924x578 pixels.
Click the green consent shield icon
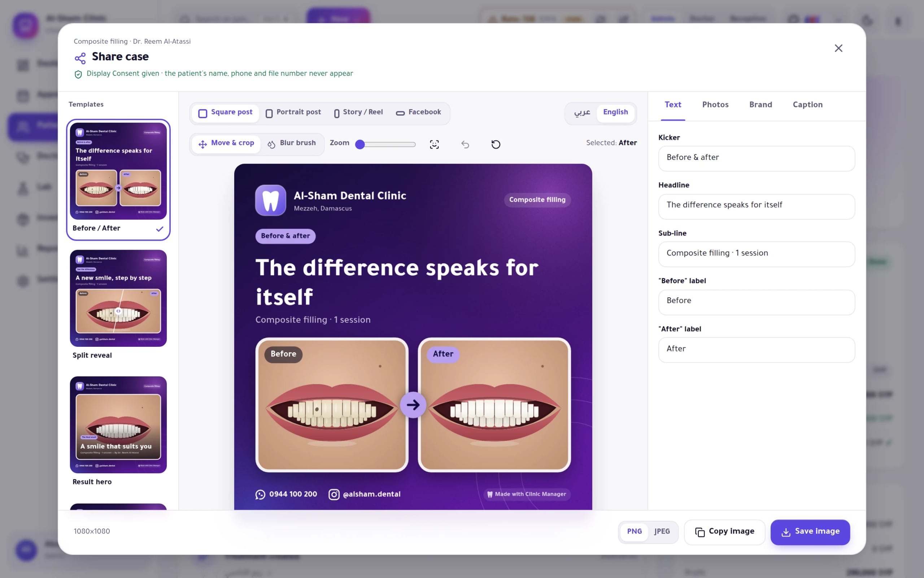point(78,74)
